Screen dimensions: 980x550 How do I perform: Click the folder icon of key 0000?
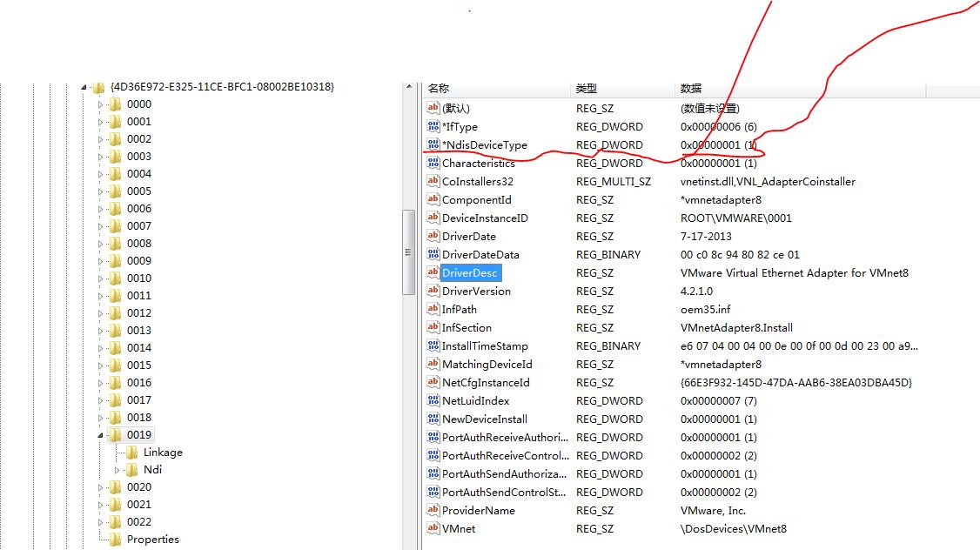coord(116,104)
